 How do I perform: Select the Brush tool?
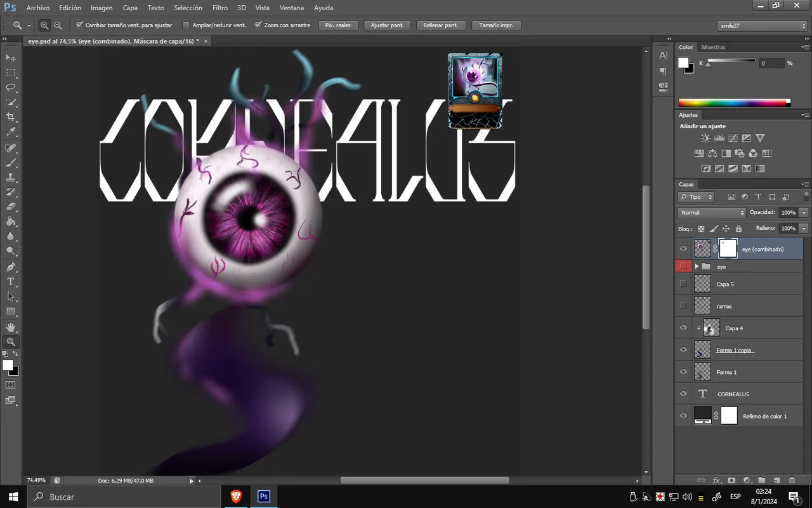click(11, 163)
